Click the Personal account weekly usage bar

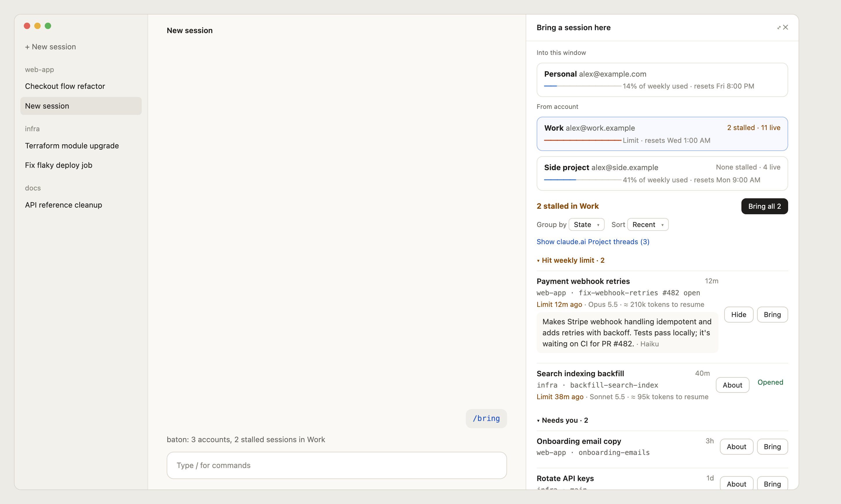pyautogui.click(x=583, y=86)
